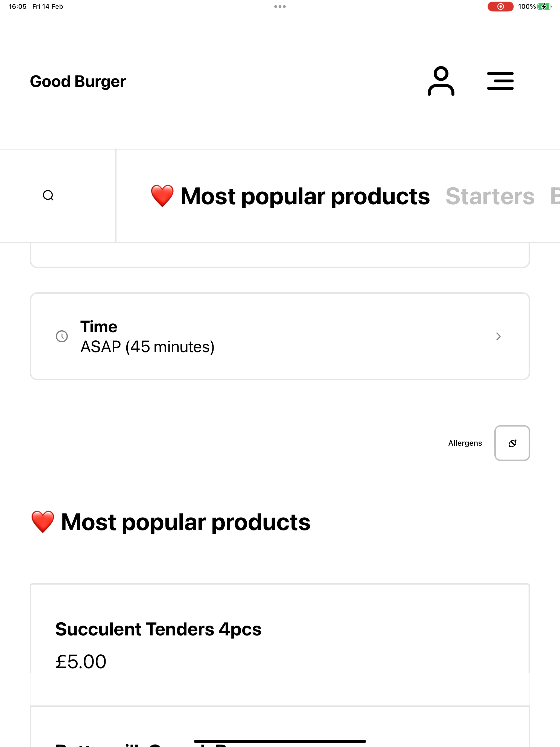560x747 pixels.
Task: Tap the home indicator bar at bottom
Action: coord(280,741)
